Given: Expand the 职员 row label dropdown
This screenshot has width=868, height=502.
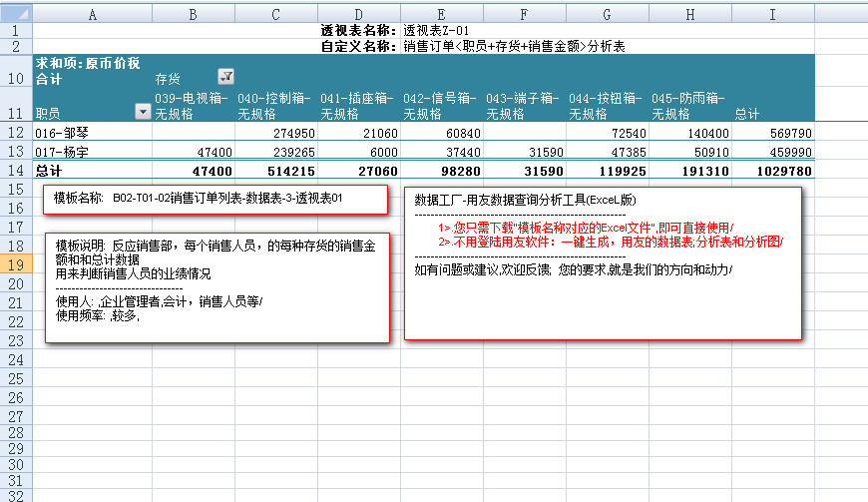Looking at the screenshot, I should point(142,112).
